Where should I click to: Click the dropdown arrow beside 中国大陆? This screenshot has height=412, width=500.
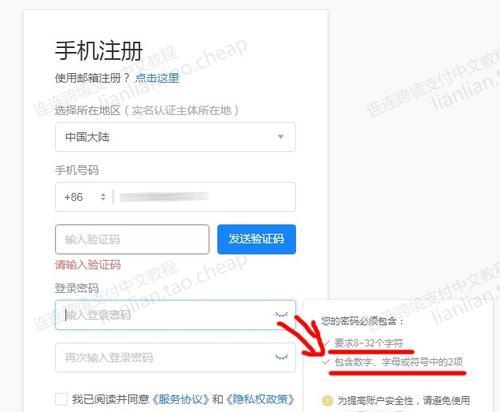point(281,137)
